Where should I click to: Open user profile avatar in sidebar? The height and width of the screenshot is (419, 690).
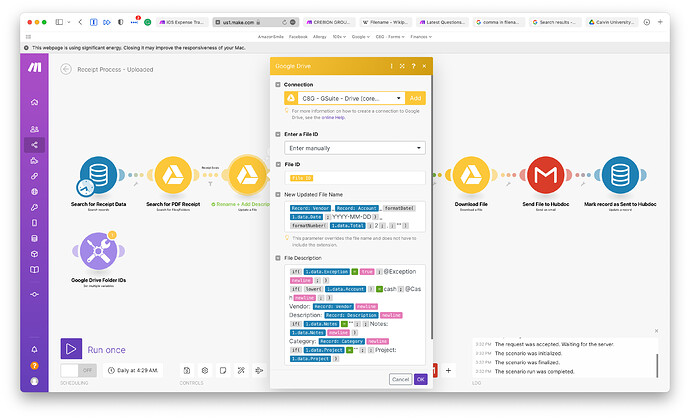(x=34, y=381)
